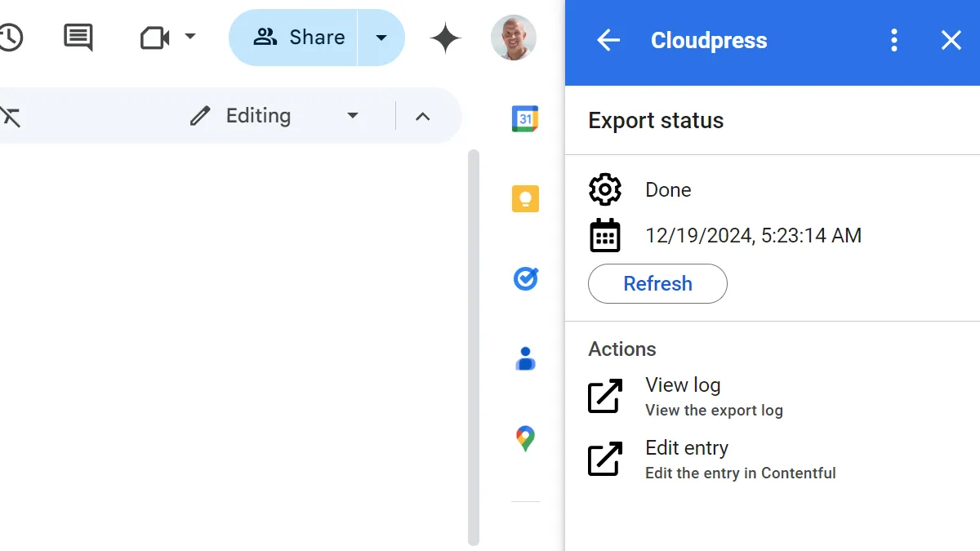980x551 pixels.
Task: Click the Done status gear icon
Action: [x=605, y=189]
